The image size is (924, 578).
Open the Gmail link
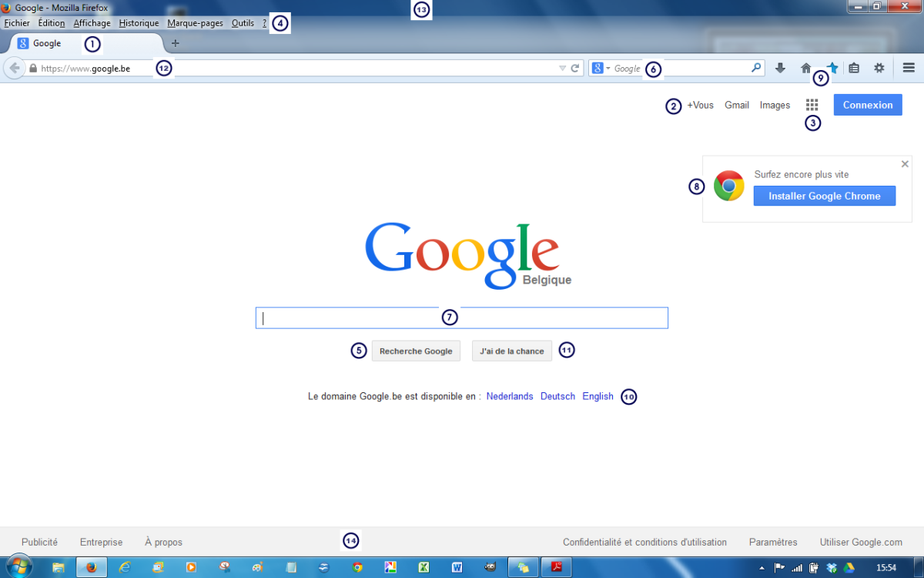pos(737,105)
